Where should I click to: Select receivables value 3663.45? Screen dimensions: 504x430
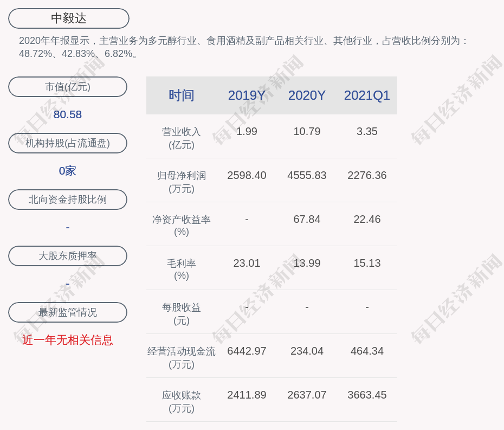click(x=367, y=395)
